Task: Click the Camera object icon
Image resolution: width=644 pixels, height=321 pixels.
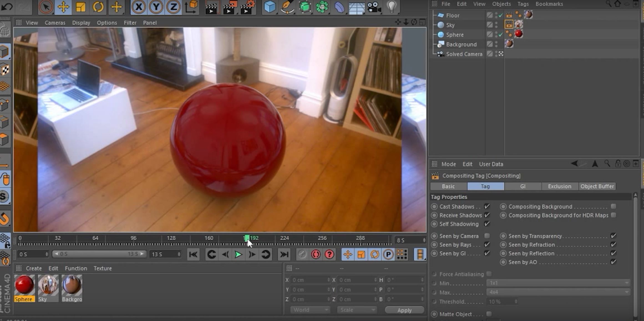Action: click(x=374, y=7)
